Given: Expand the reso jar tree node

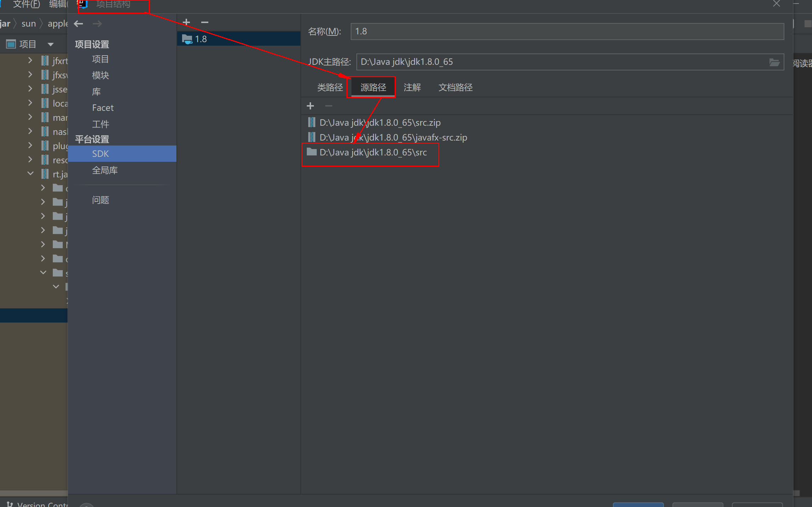Looking at the screenshot, I should click(x=30, y=160).
